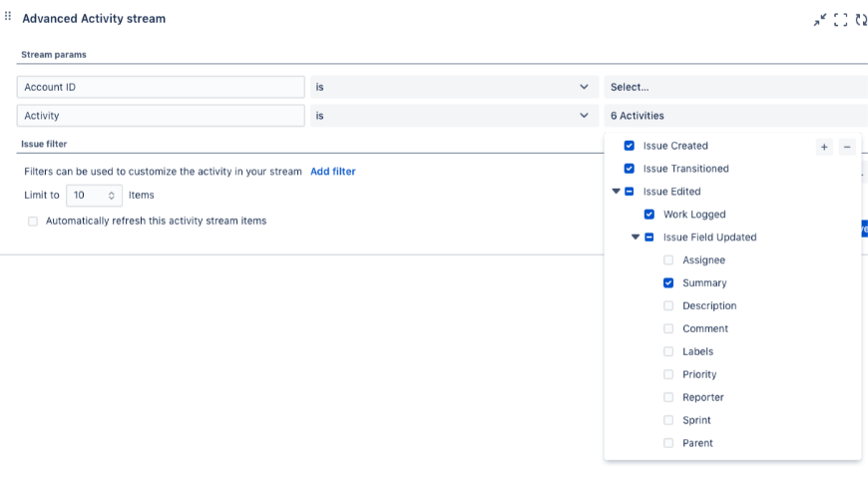
Task: Open the Activity operator dropdown
Action: [453, 116]
